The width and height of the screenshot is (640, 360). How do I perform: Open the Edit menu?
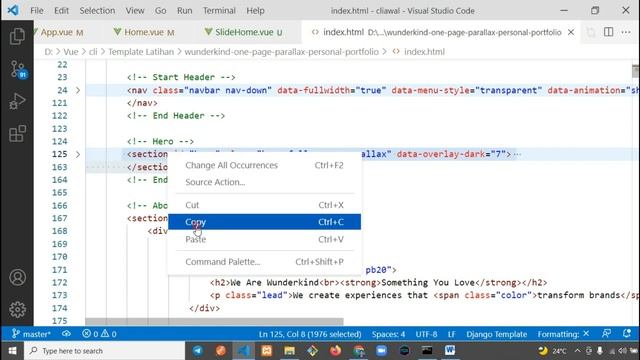(61, 11)
